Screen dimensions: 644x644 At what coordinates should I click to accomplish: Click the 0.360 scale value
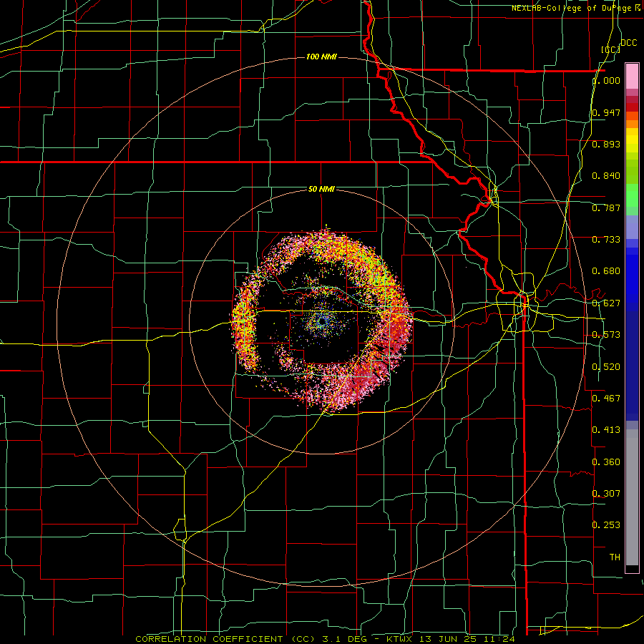pyautogui.click(x=606, y=462)
